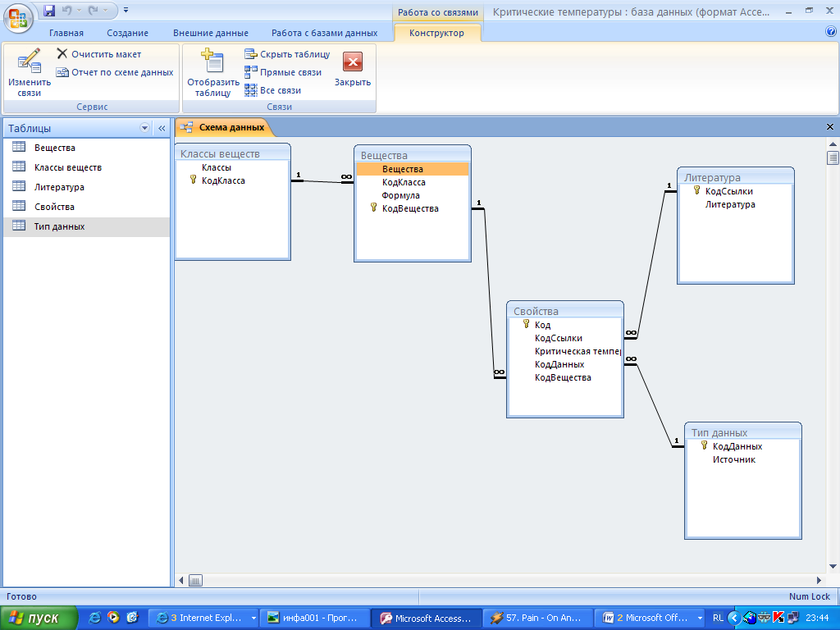The width and height of the screenshot is (840, 630).
Task: Click the Свойства table title bar
Action: (564, 311)
